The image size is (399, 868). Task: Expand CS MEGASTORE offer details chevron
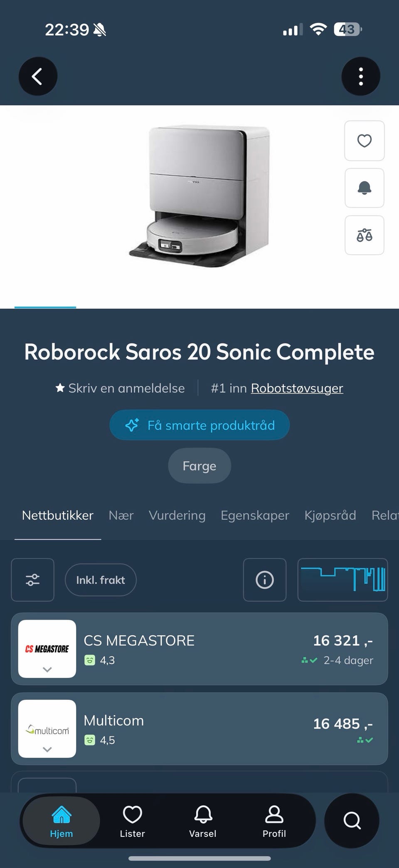tap(47, 670)
